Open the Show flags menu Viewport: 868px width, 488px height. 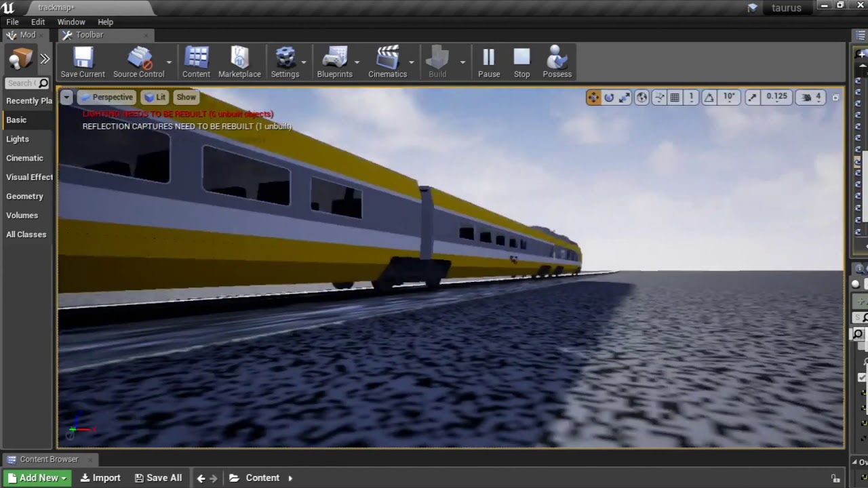186,98
